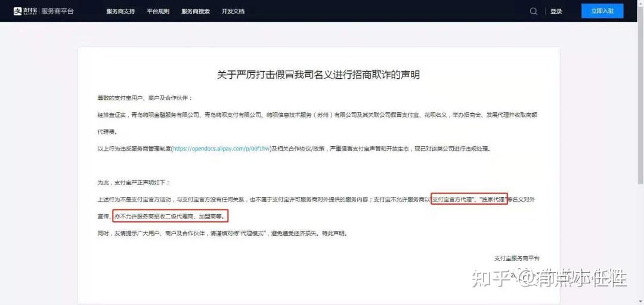Click the phrase 亦不允许服务商招收二级代理商、加盟商等
This screenshot has width=644, height=305.
pyautogui.click(x=170, y=216)
